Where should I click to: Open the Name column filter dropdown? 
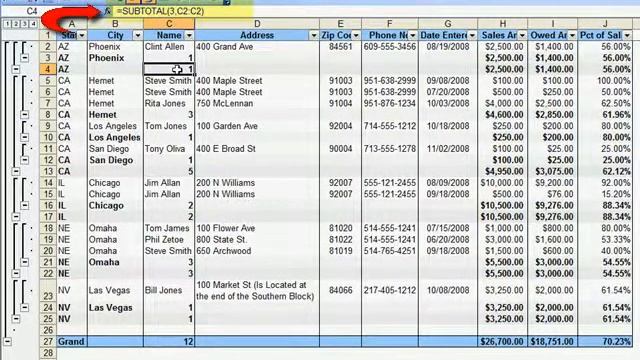pyautogui.click(x=189, y=36)
